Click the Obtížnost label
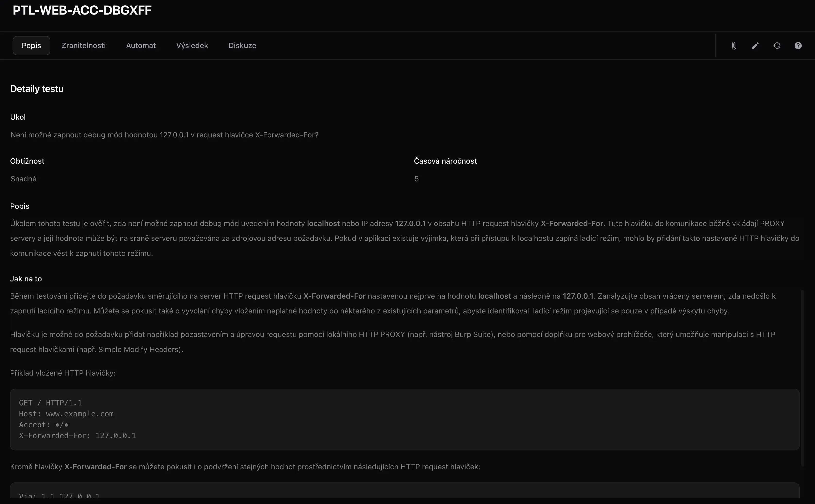The width and height of the screenshot is (815, 504). 27,161
